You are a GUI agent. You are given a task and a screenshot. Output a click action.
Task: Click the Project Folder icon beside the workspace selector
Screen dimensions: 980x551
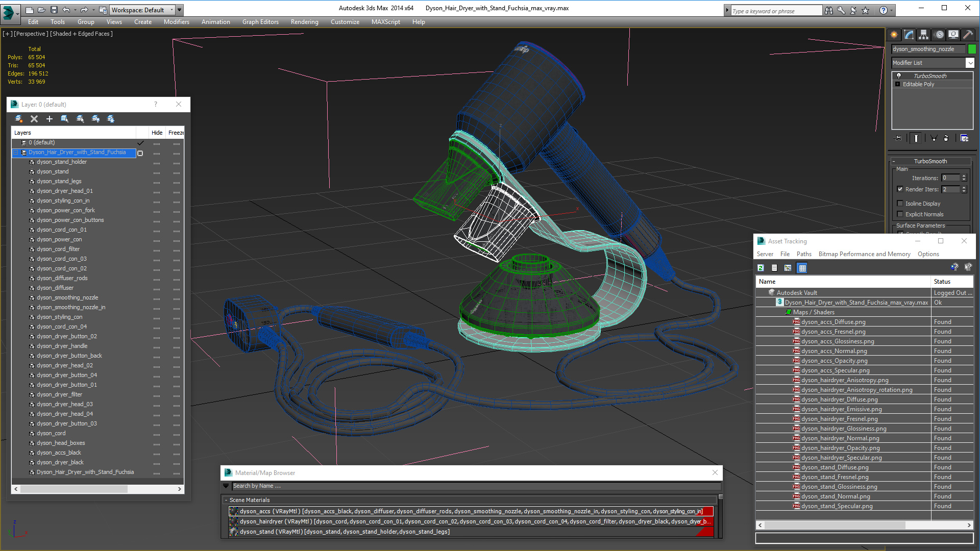pos(103,10)
